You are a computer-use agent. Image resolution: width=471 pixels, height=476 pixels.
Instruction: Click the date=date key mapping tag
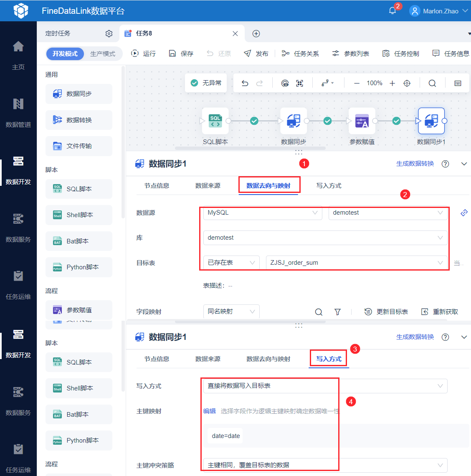pyautogui.click(x=225, y=436)
